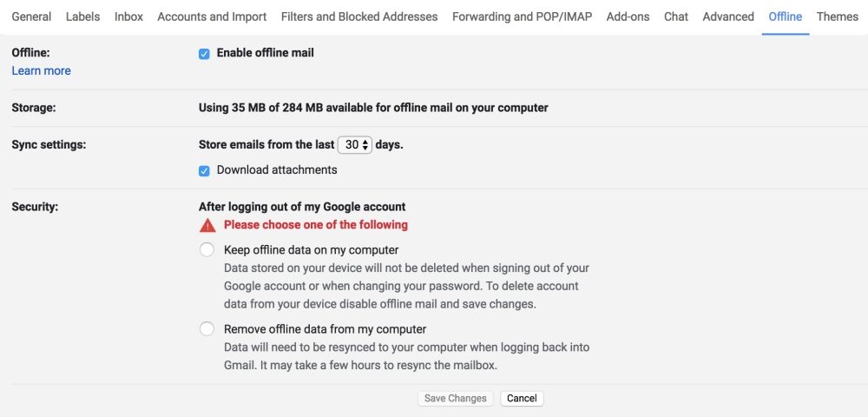This screenshot has height=417, width=868.
Task: Go to the Inbox settings tab
Action: tap(128, 17)
